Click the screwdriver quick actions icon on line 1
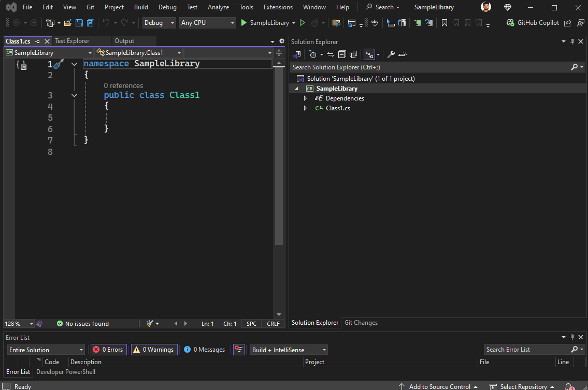The image size is (588, 390). pyautogui.click(x=59, y=64)
